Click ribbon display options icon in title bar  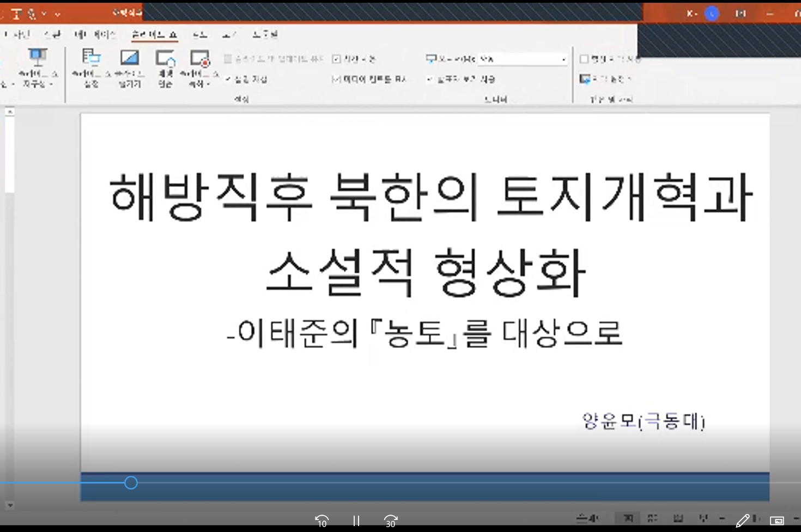tap(740, 14)
